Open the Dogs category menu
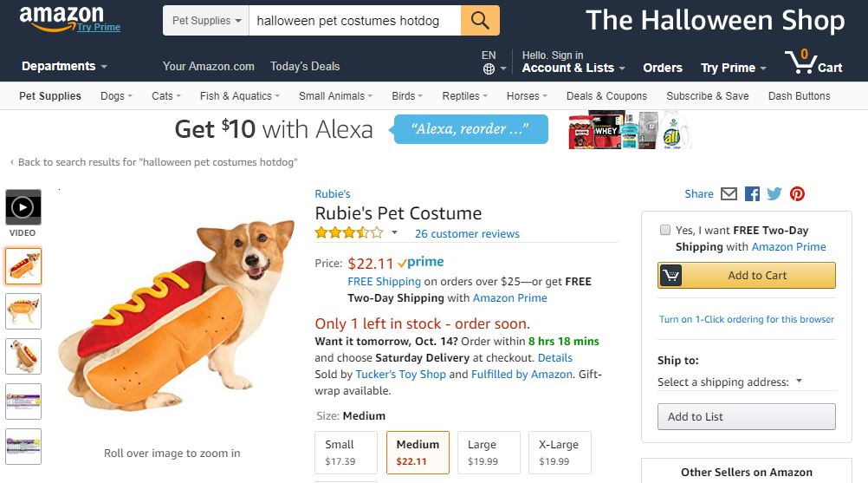Screen dimensions: 868x483 [x=116, y=96]
